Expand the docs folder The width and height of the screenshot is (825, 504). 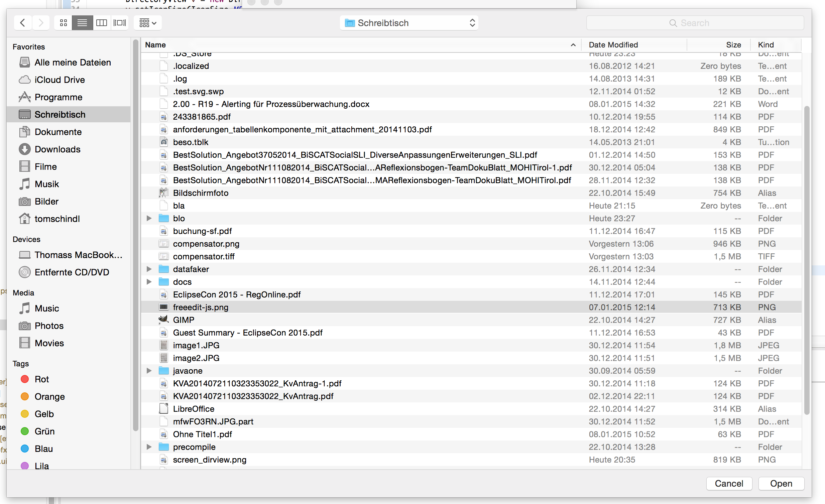coord(149,282)
